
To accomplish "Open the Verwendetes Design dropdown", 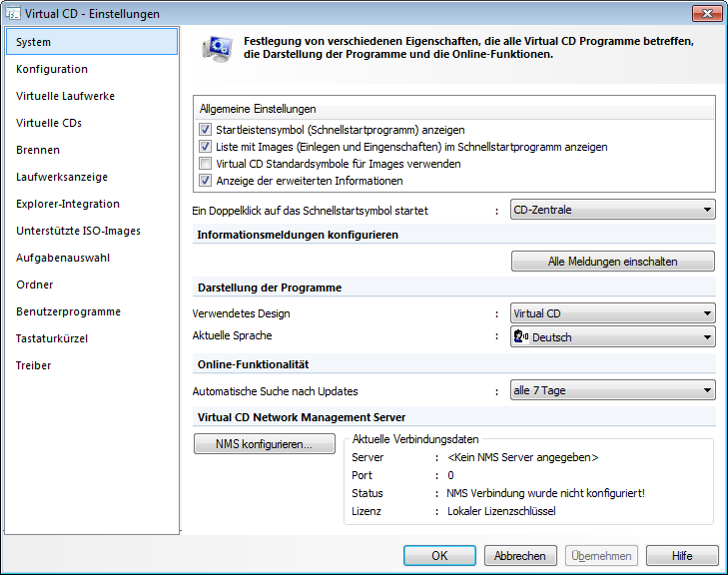I will click(x=612, y=313).
